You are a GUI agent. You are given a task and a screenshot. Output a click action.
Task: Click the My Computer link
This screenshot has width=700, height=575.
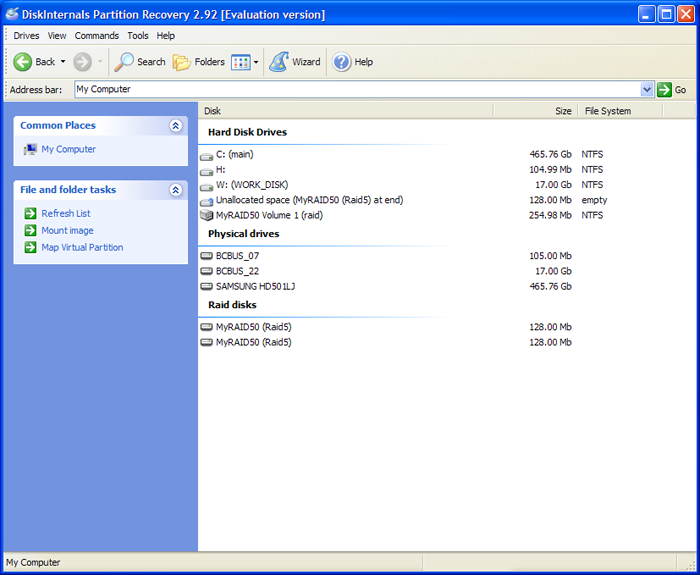68,149
